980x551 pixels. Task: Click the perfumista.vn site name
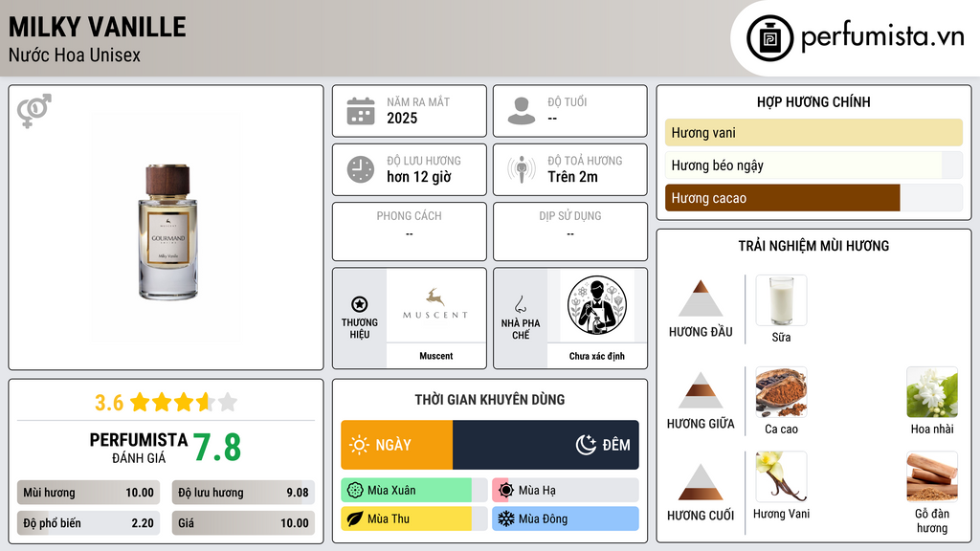882,36
